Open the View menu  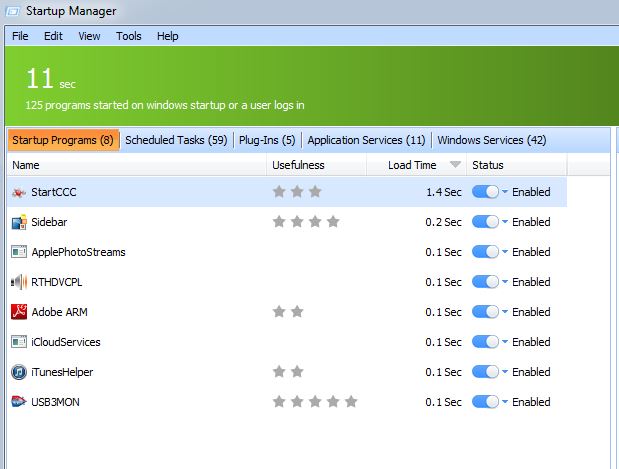[89, 36]
